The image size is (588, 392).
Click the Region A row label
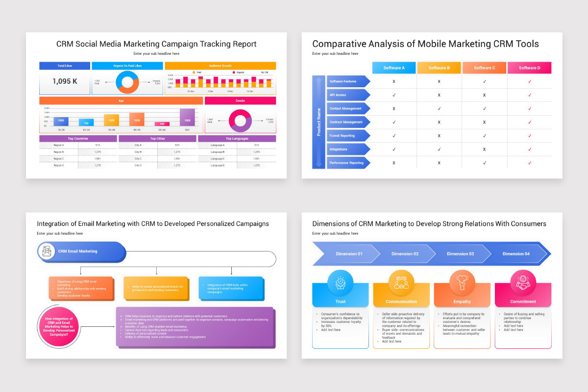click(x=58, y=145)
